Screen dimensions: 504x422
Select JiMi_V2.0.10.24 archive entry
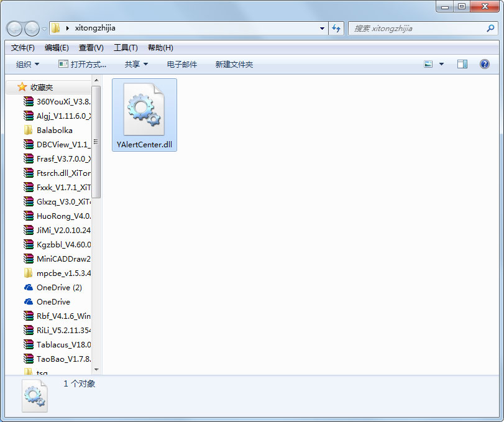(x=57, y=230)
